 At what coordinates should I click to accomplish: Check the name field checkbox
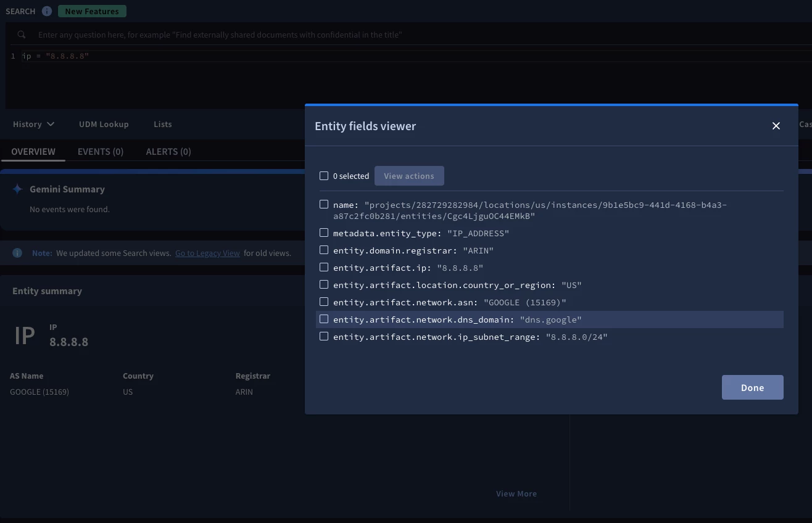324,204
